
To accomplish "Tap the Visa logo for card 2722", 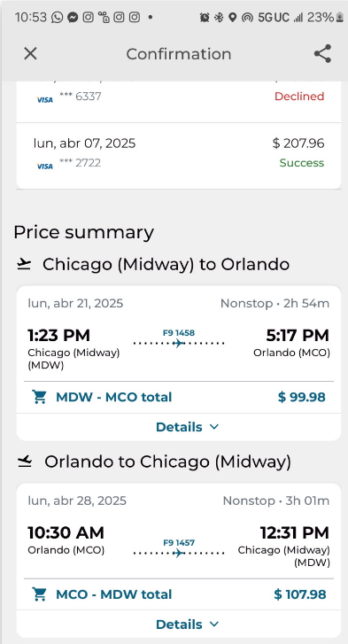I will (45, 167).
